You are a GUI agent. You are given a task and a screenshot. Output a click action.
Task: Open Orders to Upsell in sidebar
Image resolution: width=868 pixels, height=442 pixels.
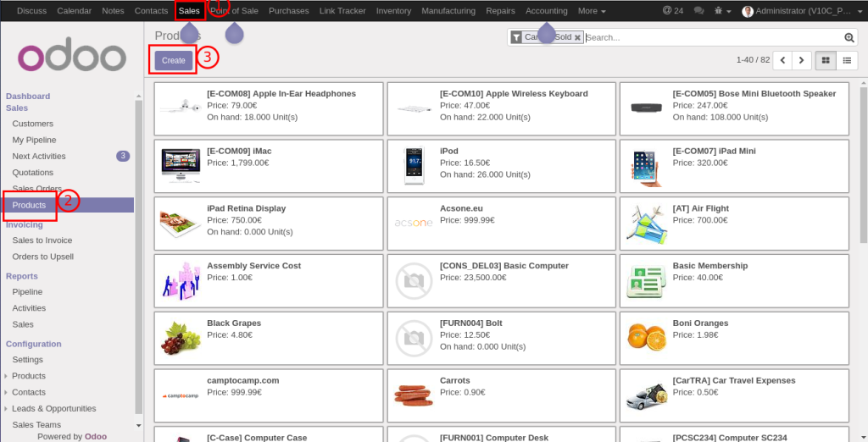click(x=42, y=257)
